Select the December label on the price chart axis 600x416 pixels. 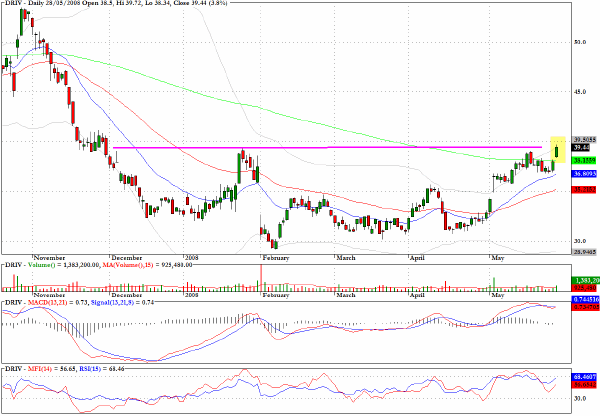pos(127,258)
